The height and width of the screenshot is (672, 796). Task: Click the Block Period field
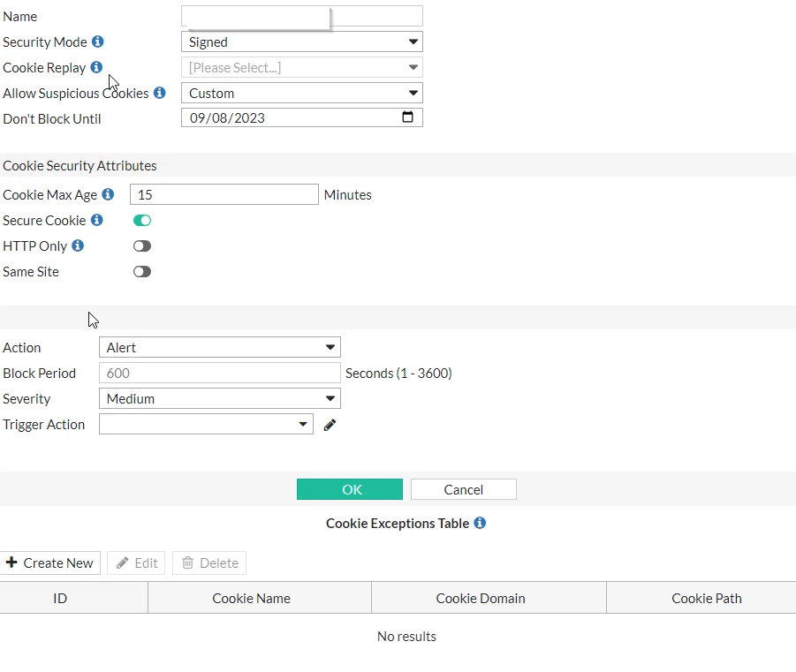pos(220,373)
